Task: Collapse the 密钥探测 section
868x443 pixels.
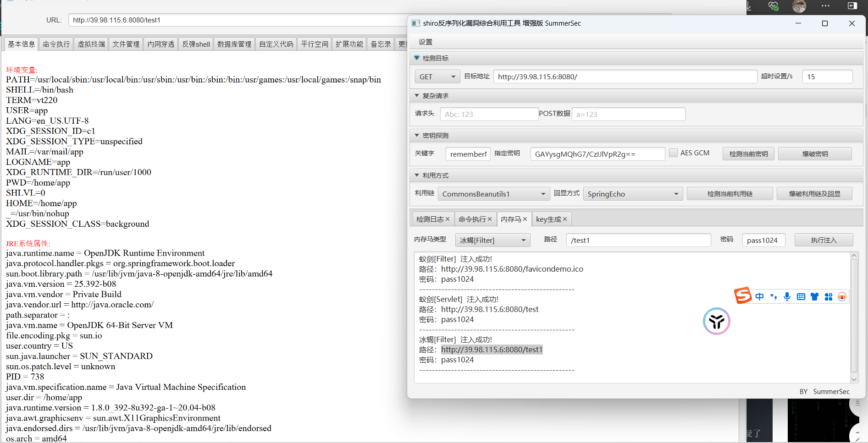Action: point(417,136)
